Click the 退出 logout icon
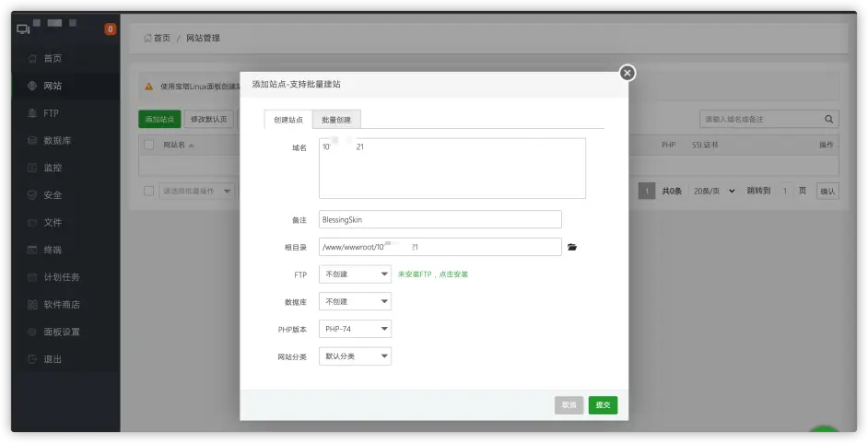The width and height of the screenshot is (868, 443). [x=32, y=359]
